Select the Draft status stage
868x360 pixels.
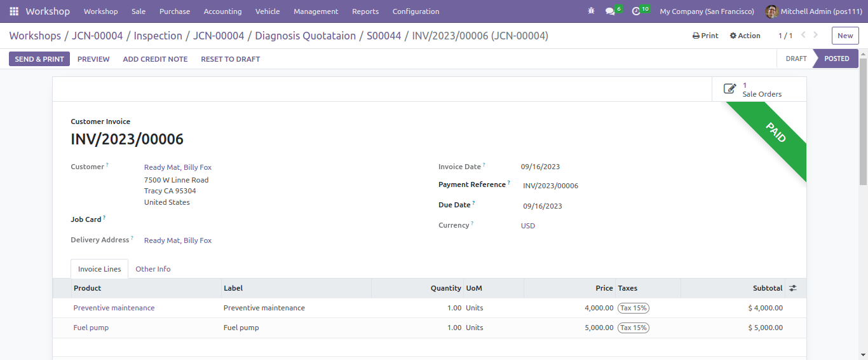point(796,59)
